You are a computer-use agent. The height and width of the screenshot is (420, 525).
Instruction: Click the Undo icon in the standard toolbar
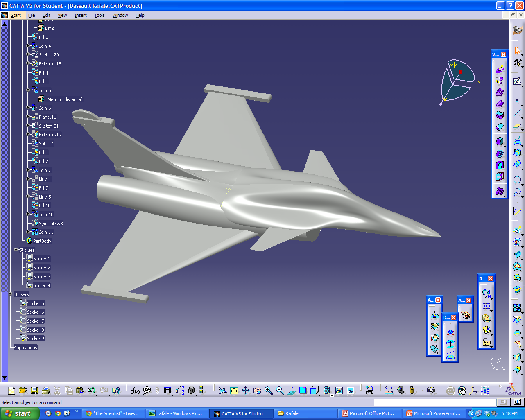click(92, 390)
